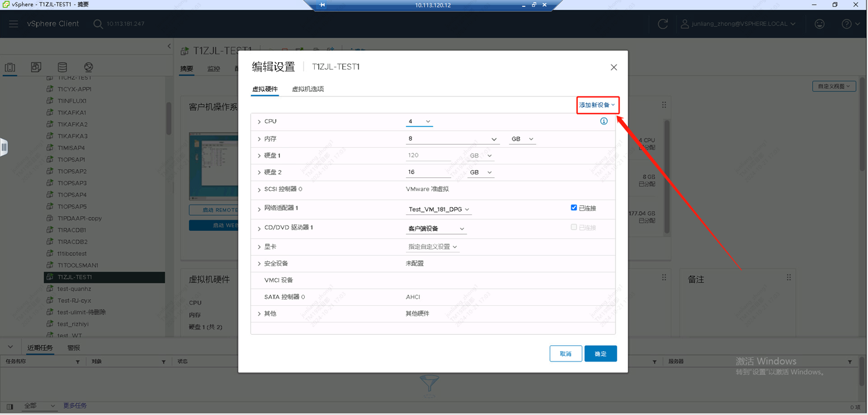Image resolution: width=868 pixels, height=415 pixels.
Task: Uncheck network adapter 1 connected checkbox
Action: coord(574,208)
